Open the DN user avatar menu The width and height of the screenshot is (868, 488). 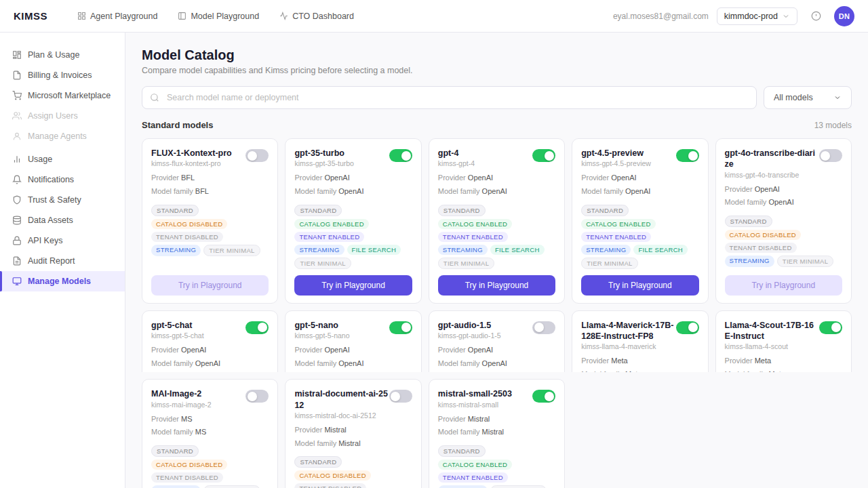[844, 16]
